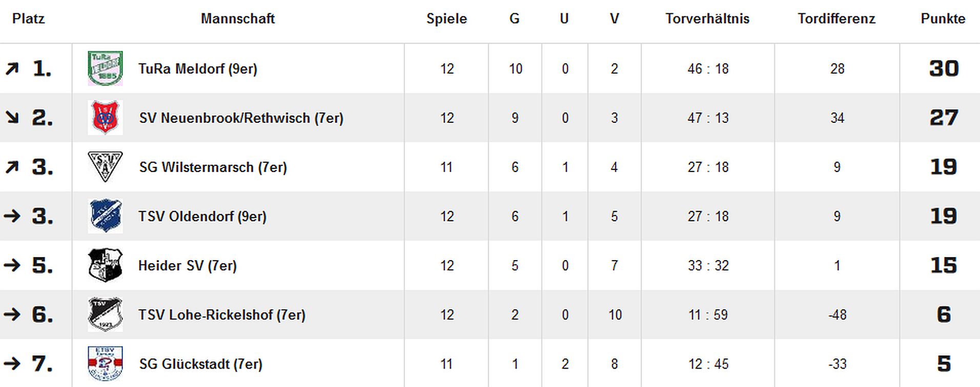Click the Torverhältnis column header
This screenshot has height=387, width=980.
click(x=707, y=18)
